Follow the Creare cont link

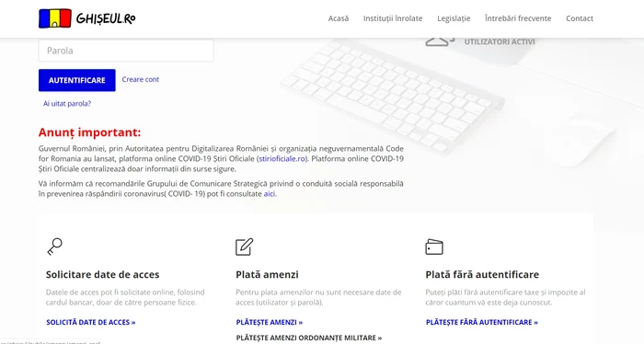tap(141, 80)
